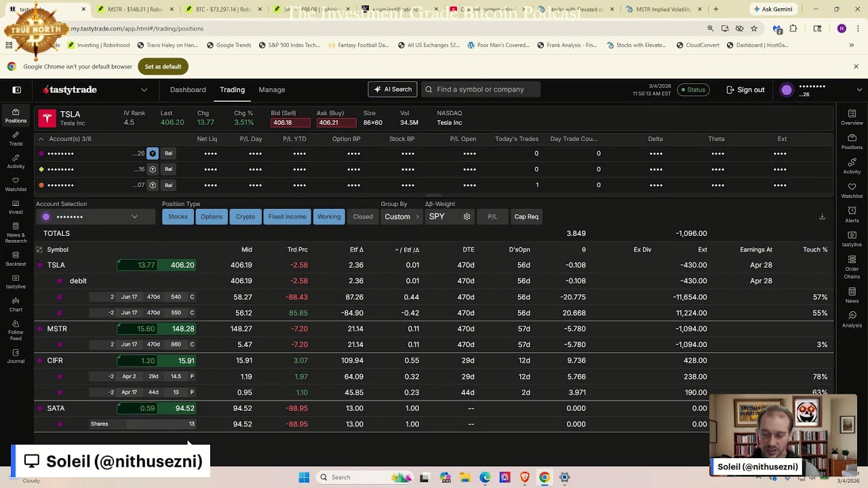Image resolution: width=868 pixels, height=488 pixels.
Task: Select the Cap Req view button
Action: click(526, 217)
